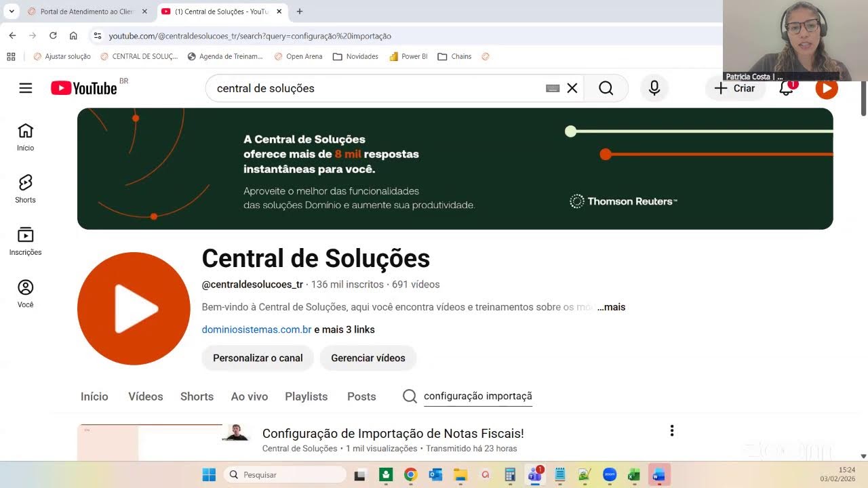
Task: Open a new browser tab
Action: click(300, 12)
